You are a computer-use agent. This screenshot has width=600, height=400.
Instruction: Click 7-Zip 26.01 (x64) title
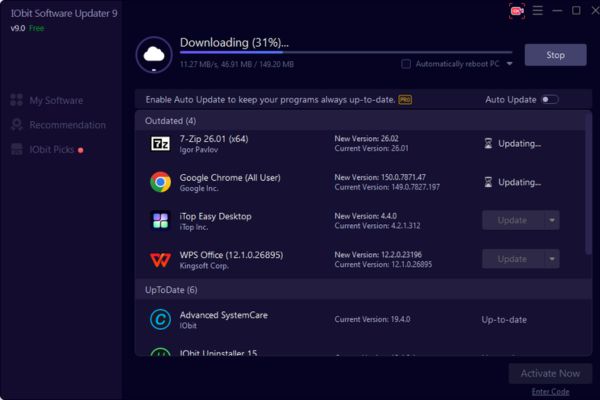214,139
